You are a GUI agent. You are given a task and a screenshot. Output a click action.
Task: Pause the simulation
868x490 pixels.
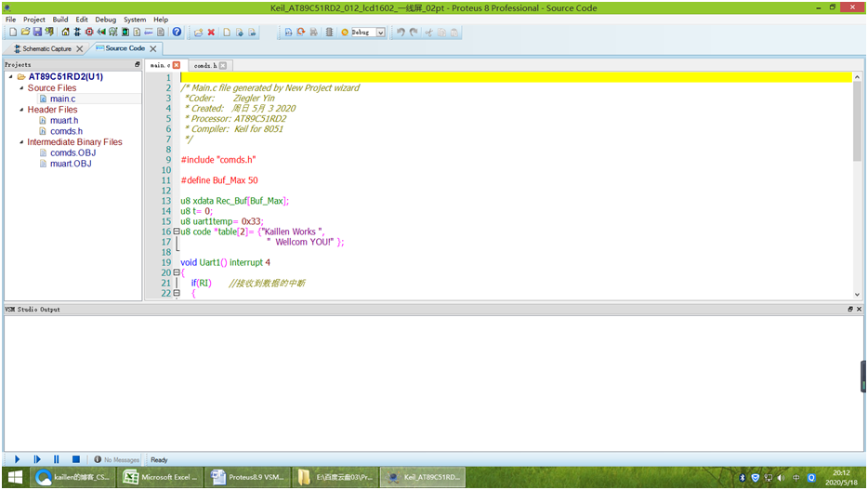pyautogui.click(x=57, y=459)
